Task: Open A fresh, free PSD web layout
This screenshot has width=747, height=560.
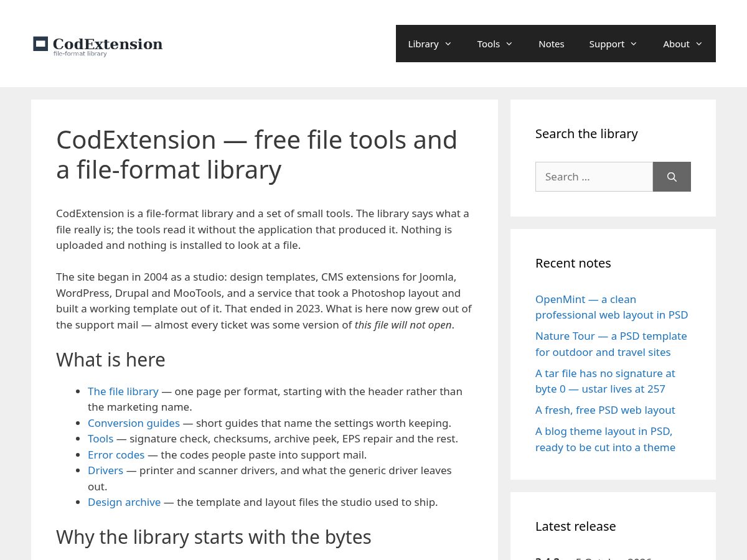Action: pos(605,410)
